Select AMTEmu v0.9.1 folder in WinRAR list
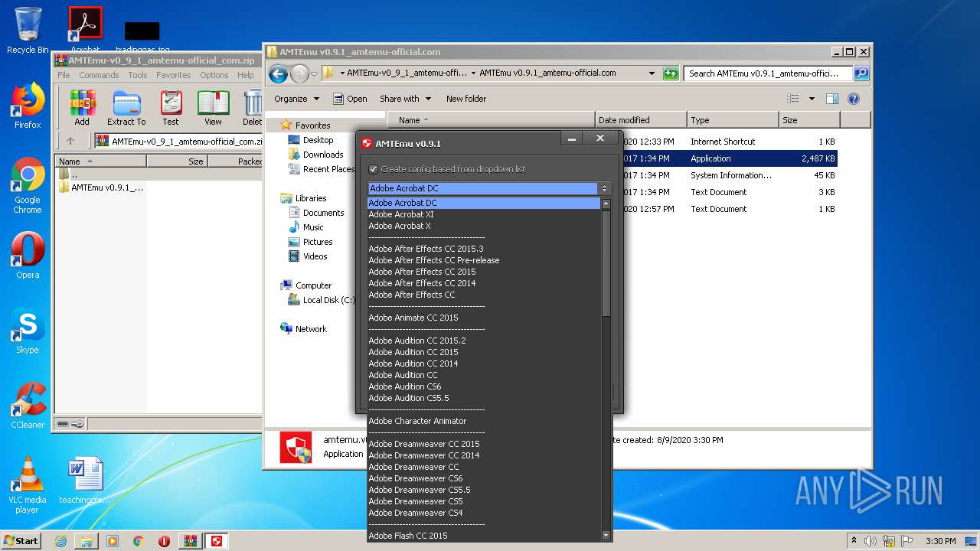Screen dimensions: 980x551 102,187
